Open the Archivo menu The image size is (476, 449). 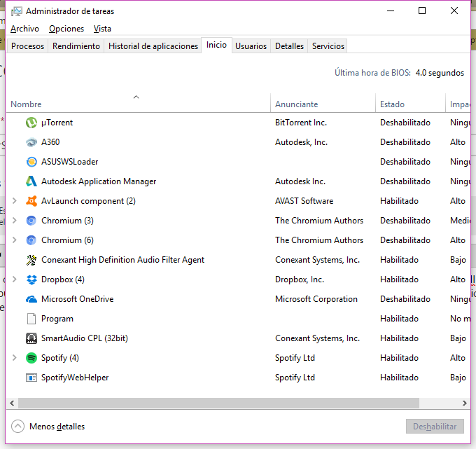(x=25, y=29)
